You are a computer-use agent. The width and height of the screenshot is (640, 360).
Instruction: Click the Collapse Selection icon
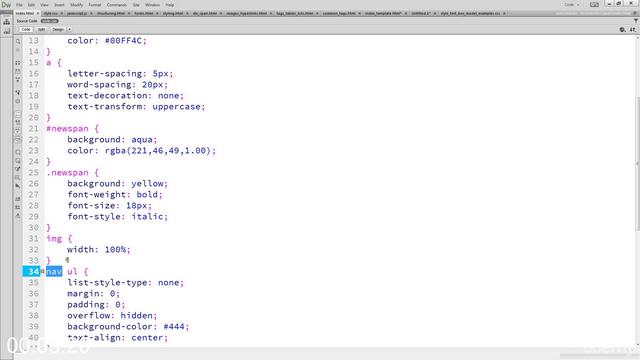18,71
